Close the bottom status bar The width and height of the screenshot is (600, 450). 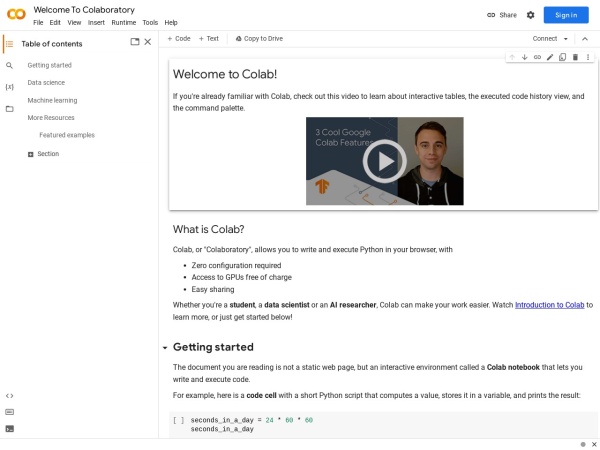tap(594, 444)
